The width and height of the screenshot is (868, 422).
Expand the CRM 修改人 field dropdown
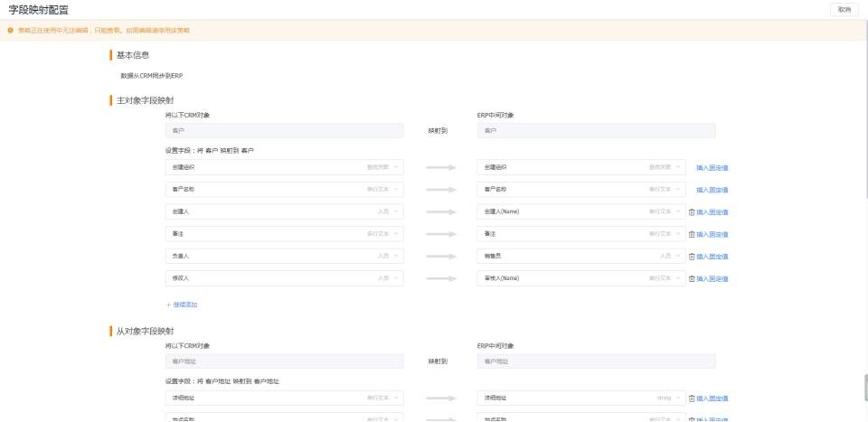point(284,278)
